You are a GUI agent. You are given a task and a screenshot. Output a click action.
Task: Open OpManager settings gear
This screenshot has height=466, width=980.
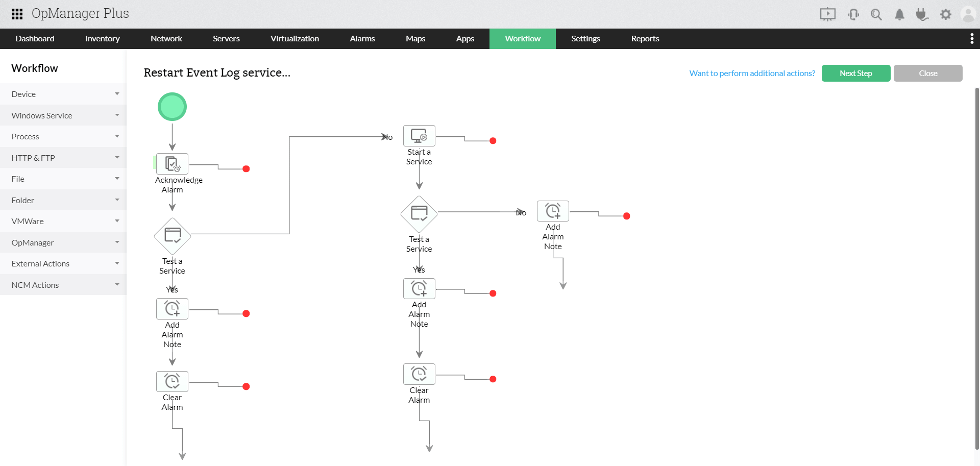945,14
